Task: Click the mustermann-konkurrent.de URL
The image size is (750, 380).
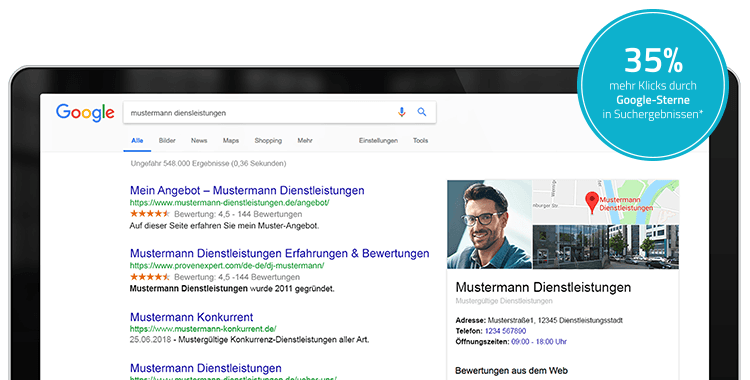Action: pos(203,329)
